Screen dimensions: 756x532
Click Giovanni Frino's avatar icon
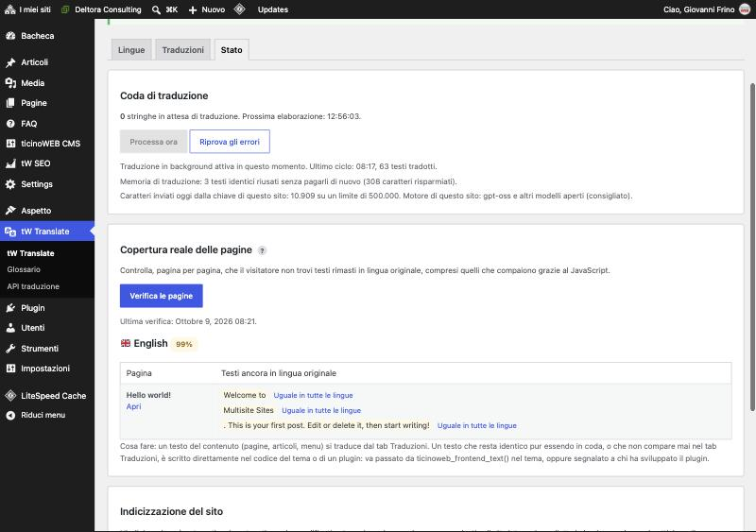point(745,9)
